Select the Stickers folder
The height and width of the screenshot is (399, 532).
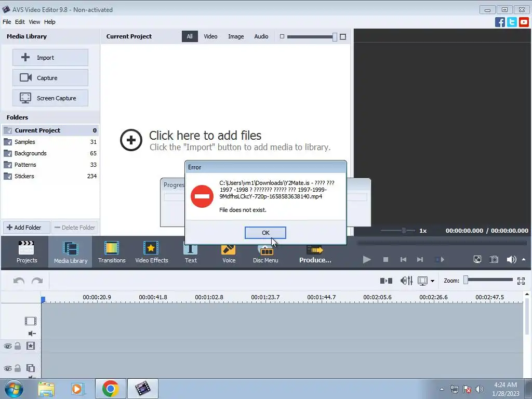[50, 176]
